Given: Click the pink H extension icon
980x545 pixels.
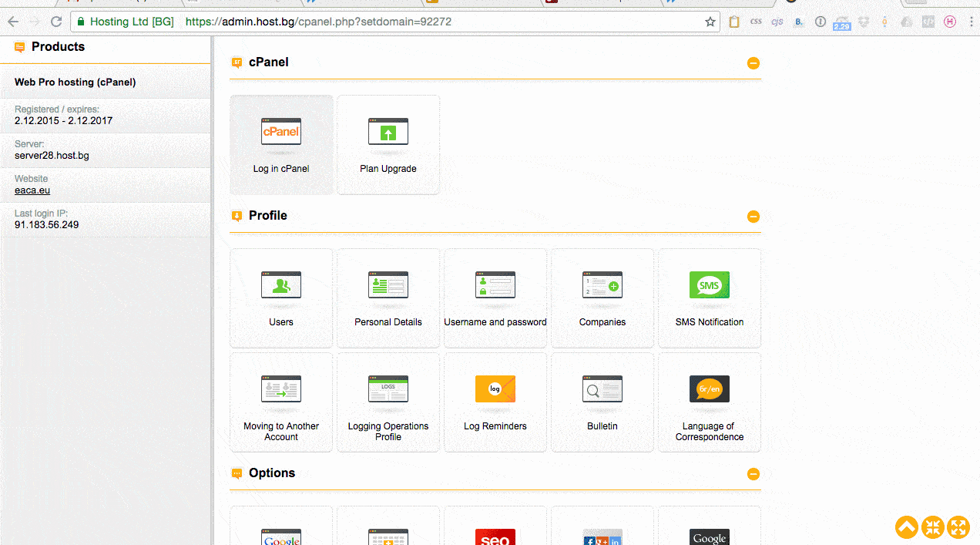Looking at the screenshot, I should (950, 22).
